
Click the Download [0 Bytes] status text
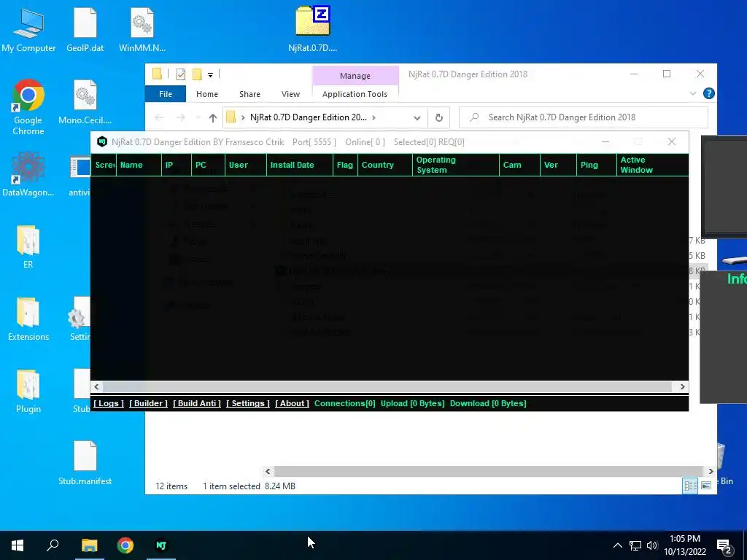pyautogui.click(x=488, y=403)
